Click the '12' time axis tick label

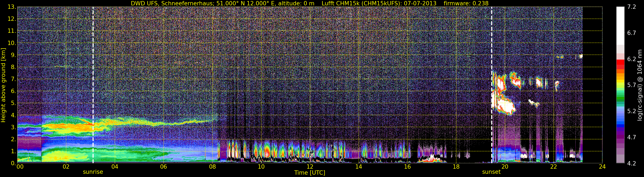pos(310,167)
